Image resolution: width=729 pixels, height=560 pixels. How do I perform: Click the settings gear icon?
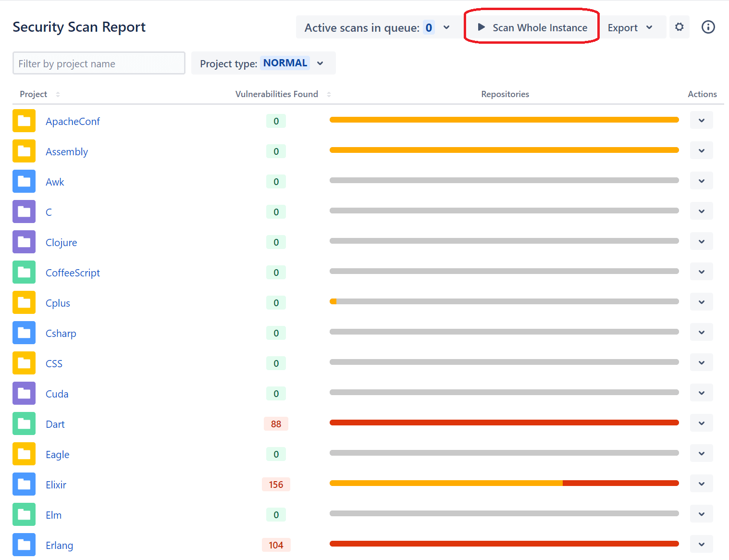pos(679,27)
